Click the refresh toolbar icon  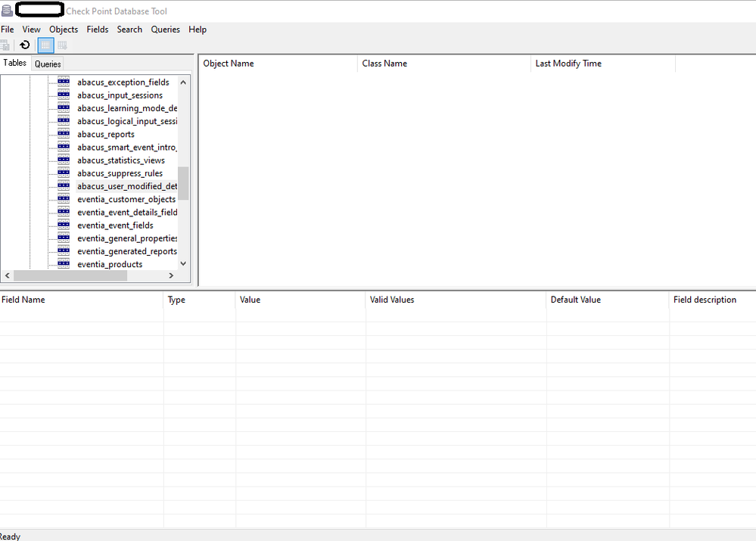25,45
